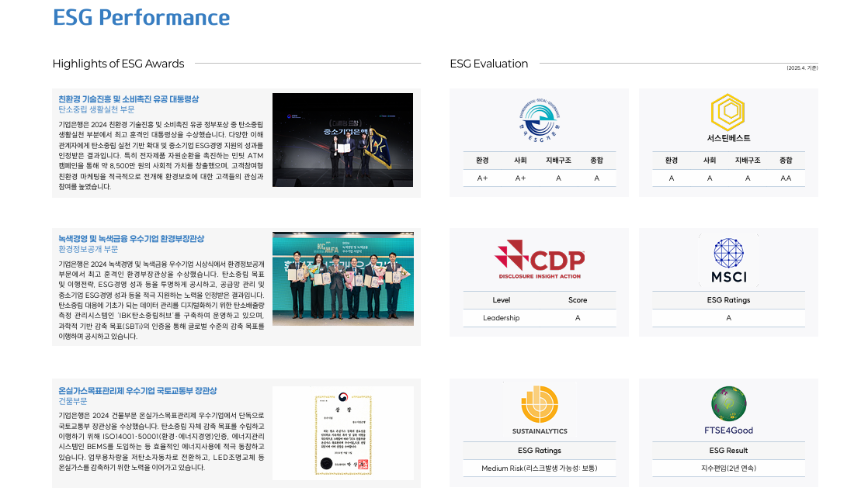Click the CDP Score column header
The image size is (868, 498).
click(578, 300)
